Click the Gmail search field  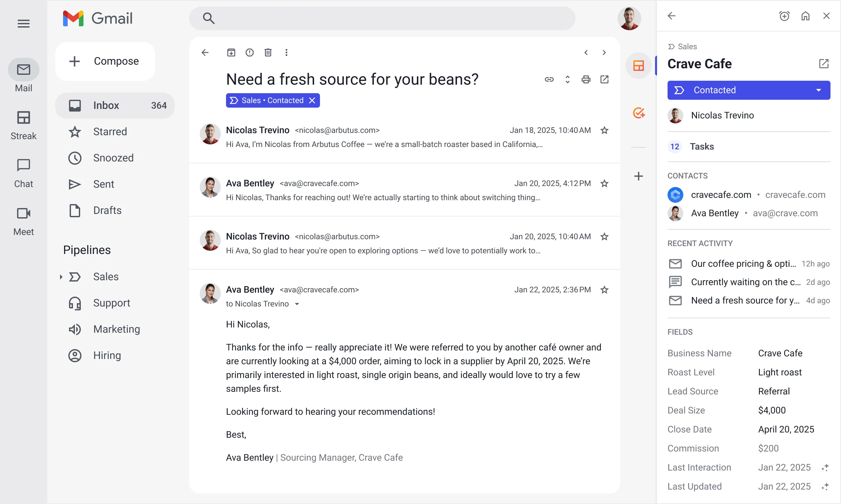click(x=382, y=18)
